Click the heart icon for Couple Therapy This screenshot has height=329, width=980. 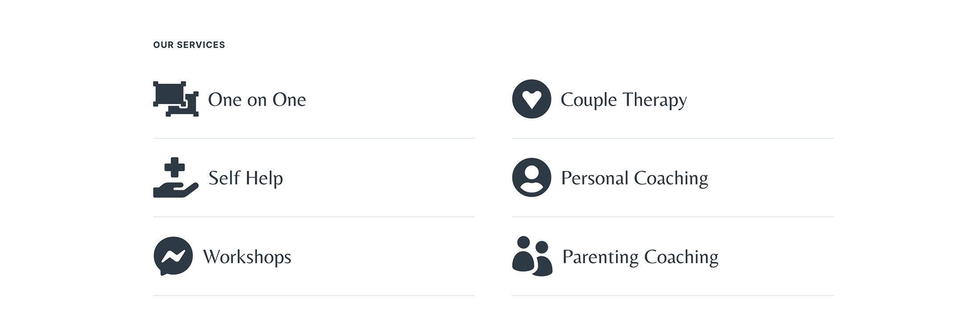531,99
